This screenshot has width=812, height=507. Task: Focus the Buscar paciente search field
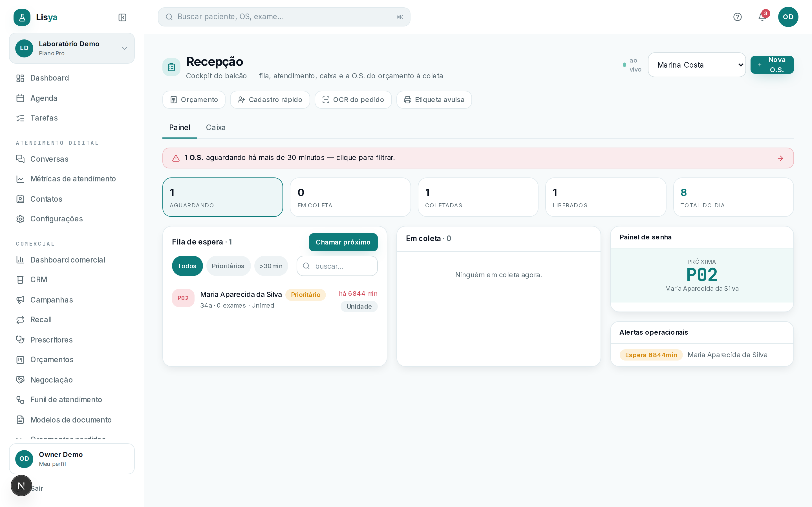tap(284, 17)
